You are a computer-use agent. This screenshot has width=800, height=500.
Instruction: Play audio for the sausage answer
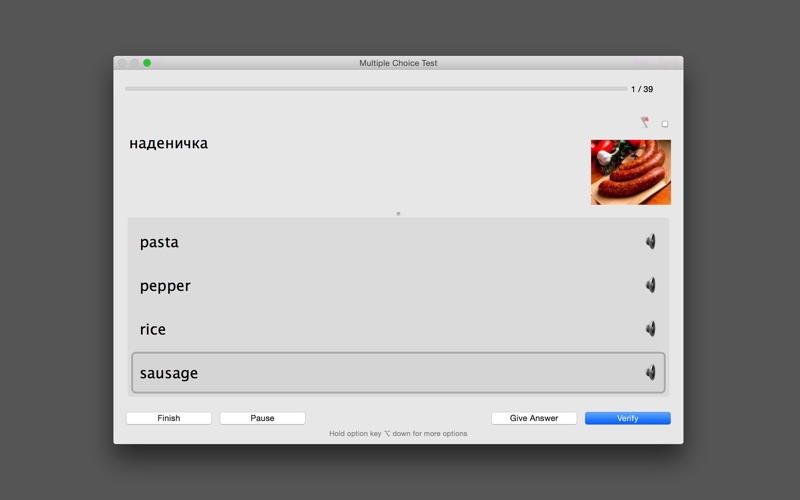[651, 372]
